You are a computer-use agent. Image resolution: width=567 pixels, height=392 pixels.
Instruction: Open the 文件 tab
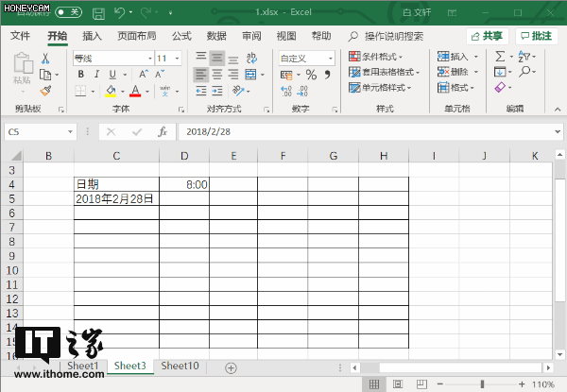pyautogui.click(x=20, y=36)
